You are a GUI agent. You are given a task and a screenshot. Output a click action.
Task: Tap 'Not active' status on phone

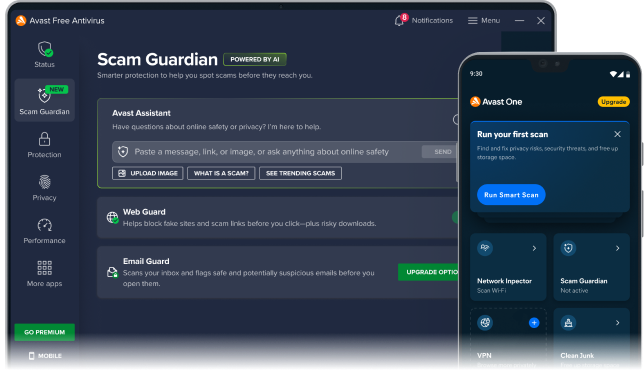click(x=574, y=290)
